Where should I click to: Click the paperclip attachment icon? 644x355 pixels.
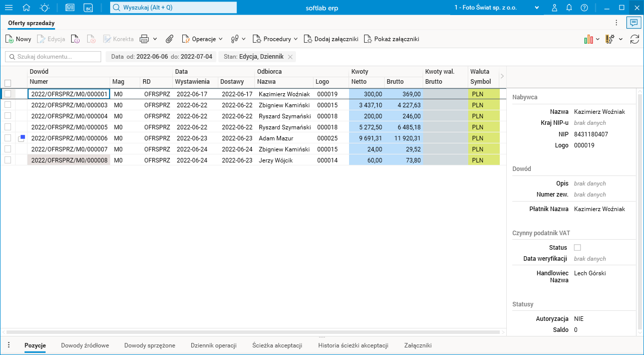pyautogui.click(x=170, y=39)
